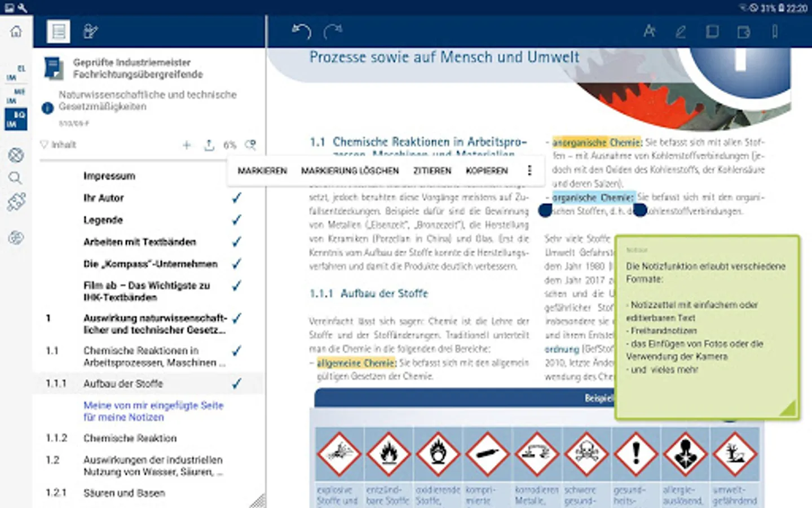Open the globe icon in sidebar
The width and height of the screenshot is (812, 508).
coord(16,155)
